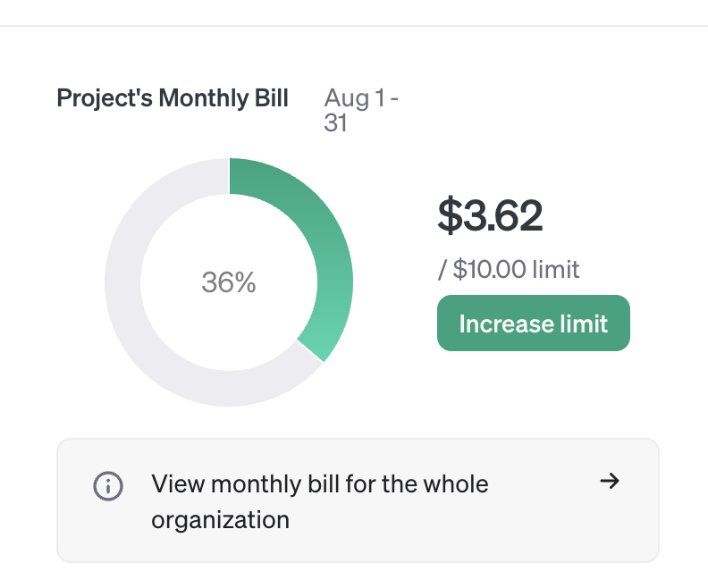Viewport: 708px width, 588px height.
Task: Click the Project's Monthly Bill heading
Action: (x=173, y=98)
